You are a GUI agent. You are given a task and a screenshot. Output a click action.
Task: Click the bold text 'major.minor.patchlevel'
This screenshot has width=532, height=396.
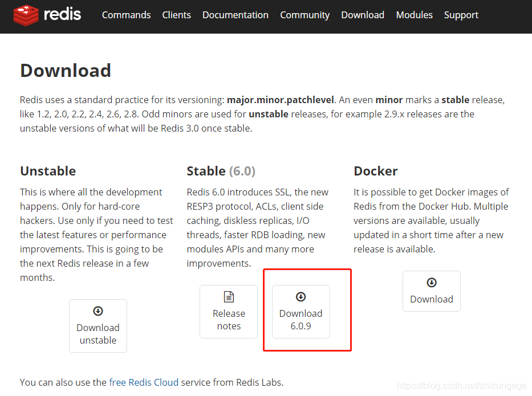click(281, 100)
